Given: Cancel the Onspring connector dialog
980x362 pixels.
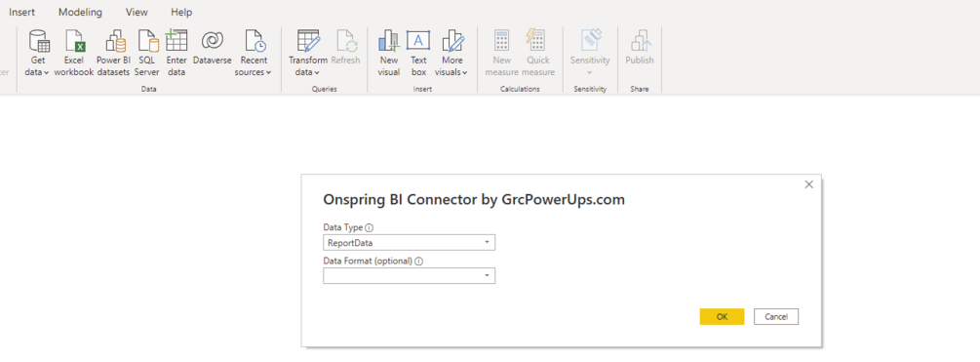Looking at the screenshot, I should point(775,317).
